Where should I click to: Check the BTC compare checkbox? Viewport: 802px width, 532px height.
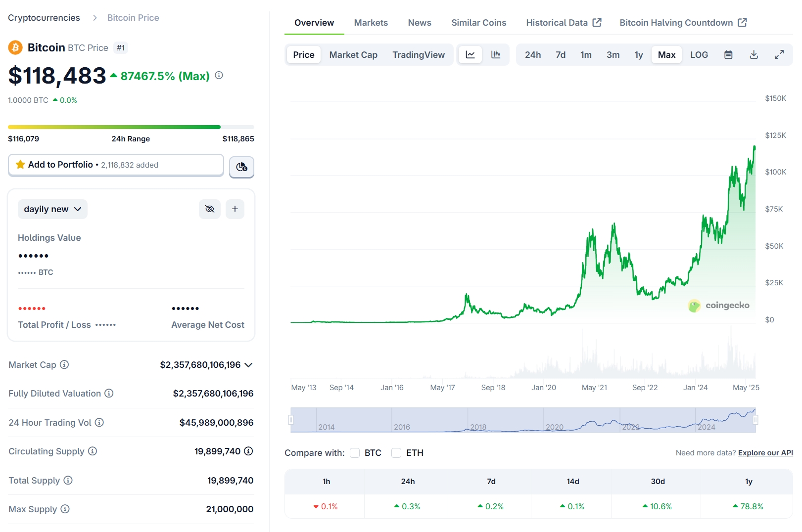coord(355,453)
